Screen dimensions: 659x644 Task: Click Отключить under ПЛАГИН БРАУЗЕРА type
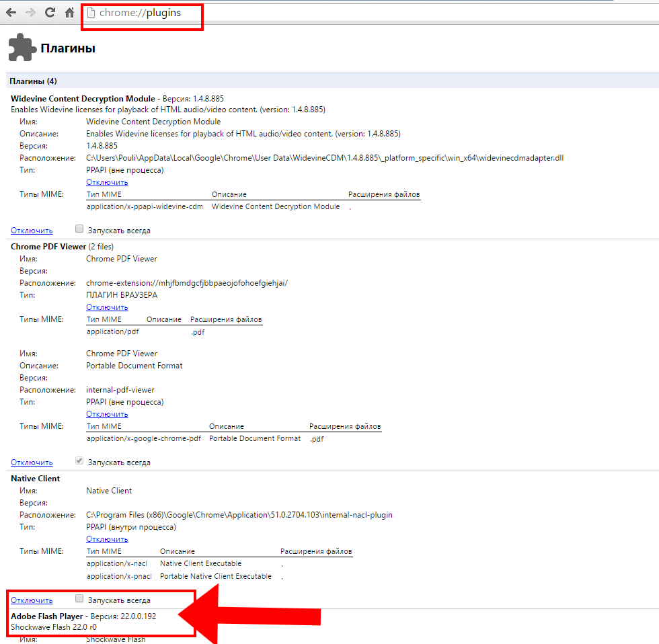pyautogui.click(x=107, y=307)
